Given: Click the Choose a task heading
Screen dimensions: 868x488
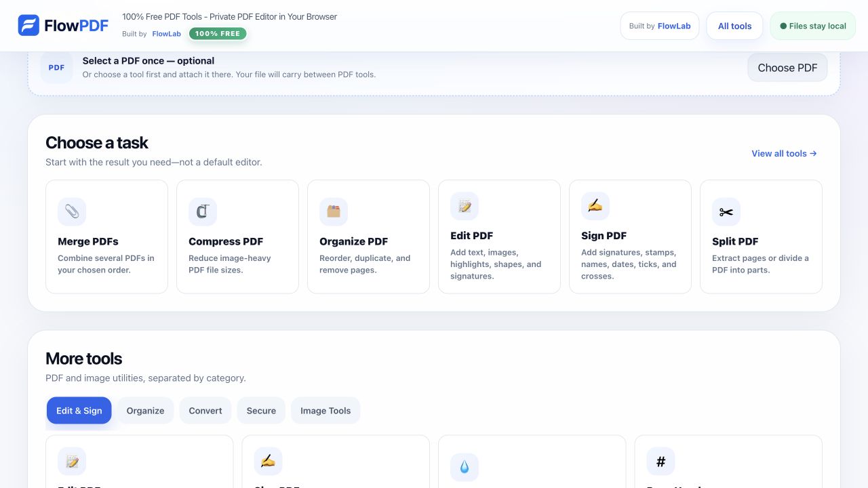Looking at the screenshot, I should click(97, 143).
